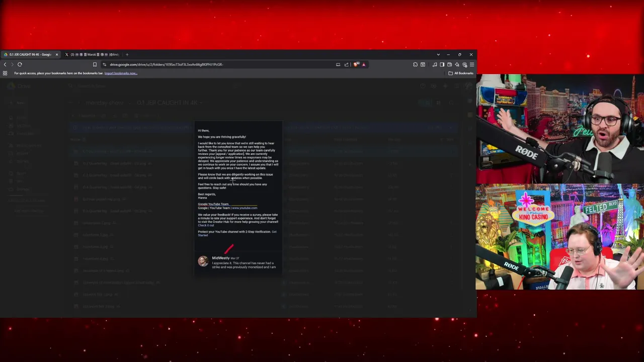Open the browser hamburger main menu
Image resolution: width=644 pixels, height=362 pixels.
(472, 64)
